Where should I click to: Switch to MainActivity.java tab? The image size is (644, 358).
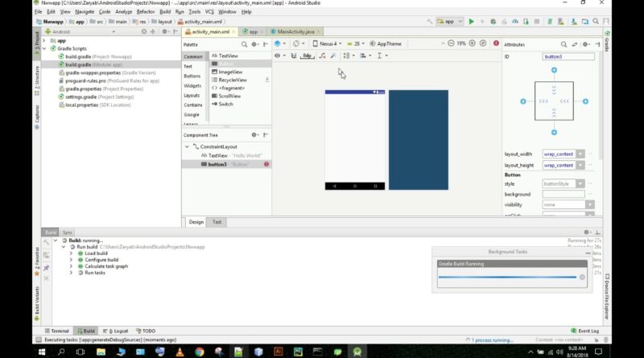295,31
